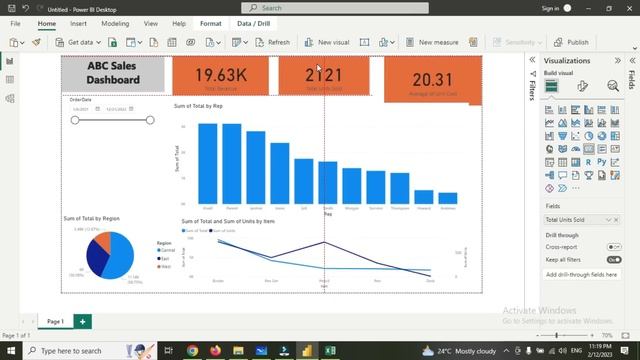This screenshot has height=360, width=640.
Task: Switch to Model view in sidebar
Action: (10, 98)
